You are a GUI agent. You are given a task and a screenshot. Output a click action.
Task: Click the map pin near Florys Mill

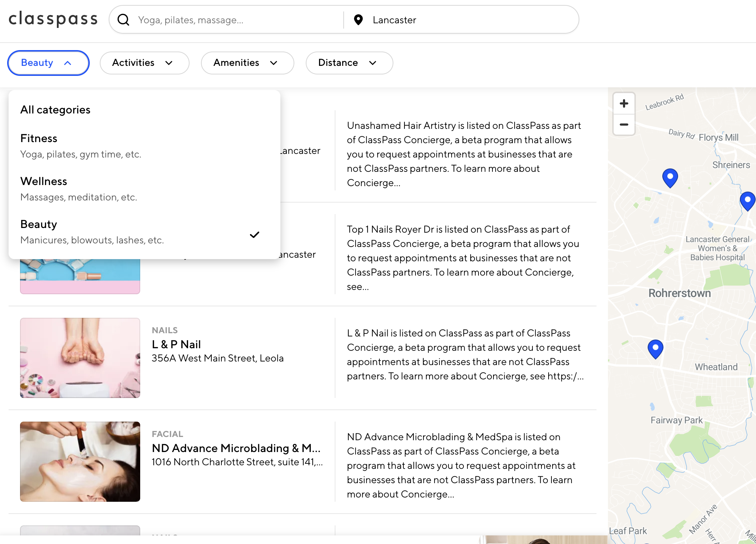(x=670, y=178)
